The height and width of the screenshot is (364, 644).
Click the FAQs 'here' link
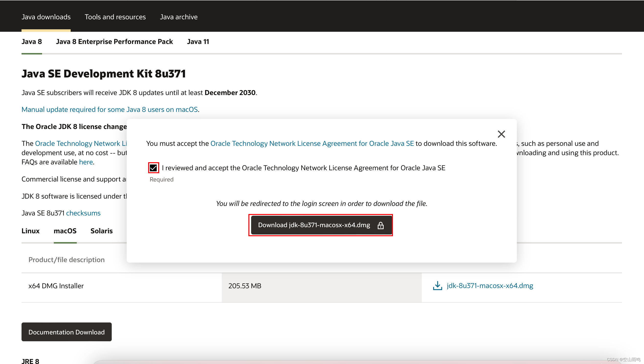pos(86,162)
